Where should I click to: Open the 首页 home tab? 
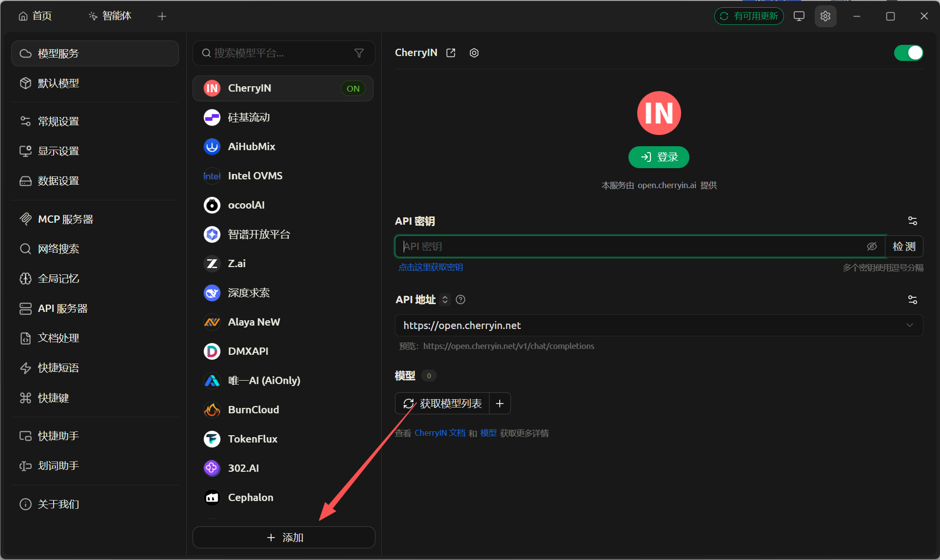click(35, 16)
